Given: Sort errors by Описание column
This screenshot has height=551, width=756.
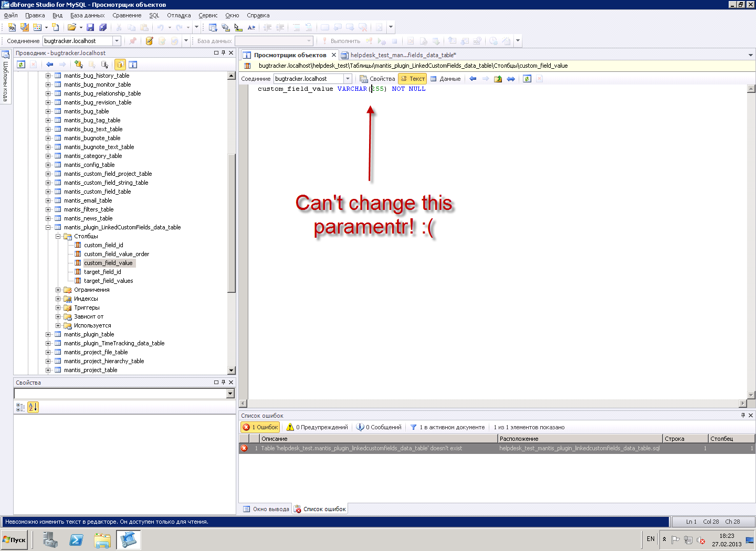Looking at the screenshot, I should coord(378,439).
